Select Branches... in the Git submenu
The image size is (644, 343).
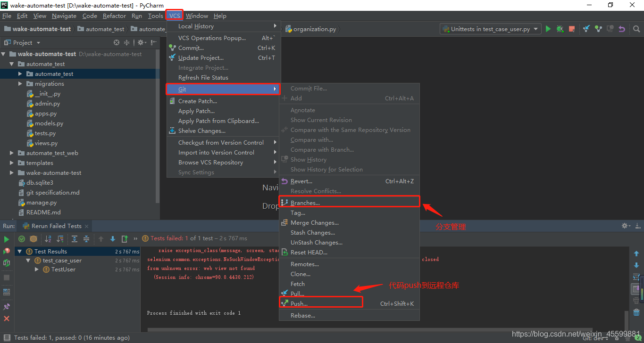(x=349, y=203)
